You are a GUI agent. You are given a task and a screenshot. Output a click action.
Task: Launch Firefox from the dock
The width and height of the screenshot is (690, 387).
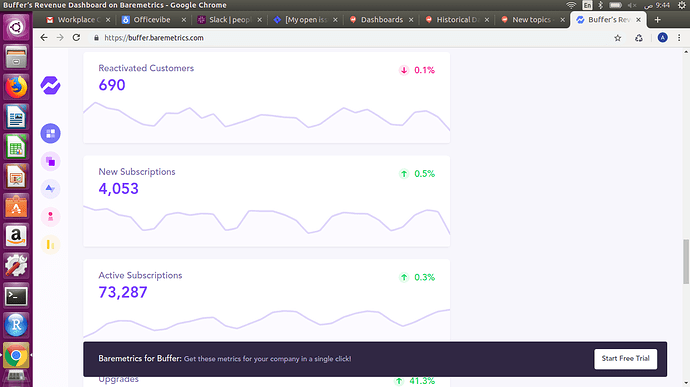coord(16,87)
